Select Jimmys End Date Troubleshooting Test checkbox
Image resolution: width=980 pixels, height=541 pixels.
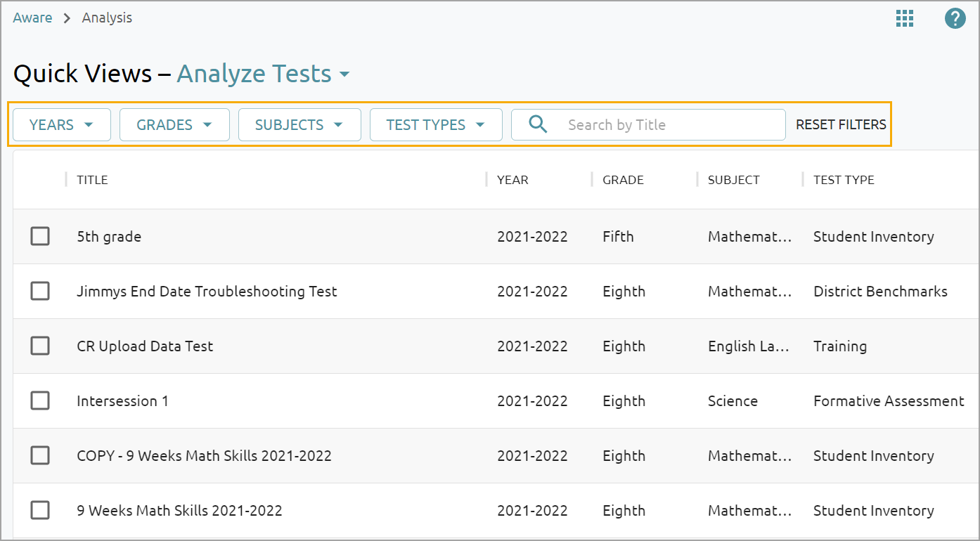(x=40, y=291)
